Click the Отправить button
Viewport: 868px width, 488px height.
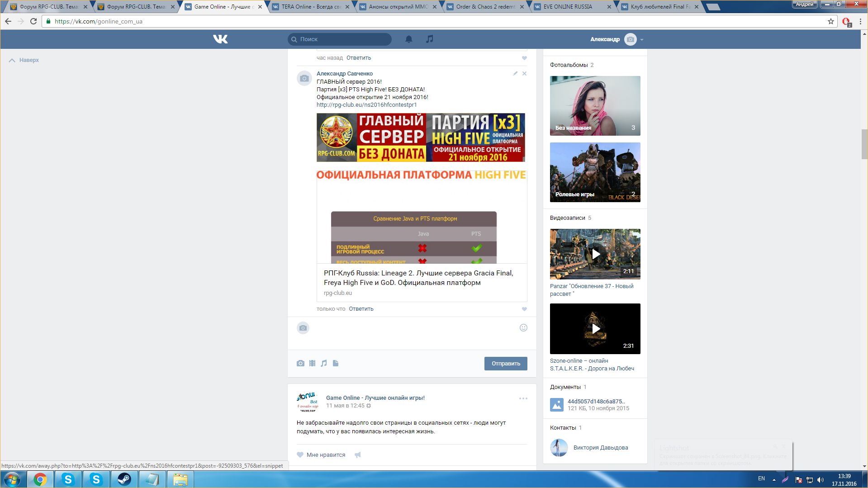pos(506,364)
